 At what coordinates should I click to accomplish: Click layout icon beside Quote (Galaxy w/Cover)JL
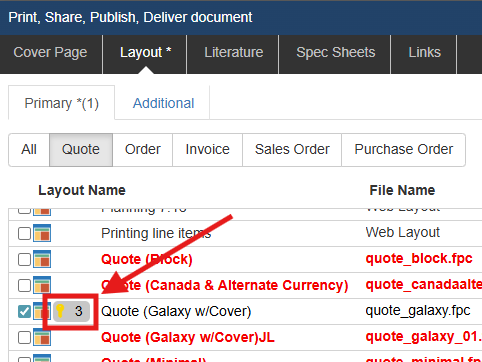click(42, 337)
